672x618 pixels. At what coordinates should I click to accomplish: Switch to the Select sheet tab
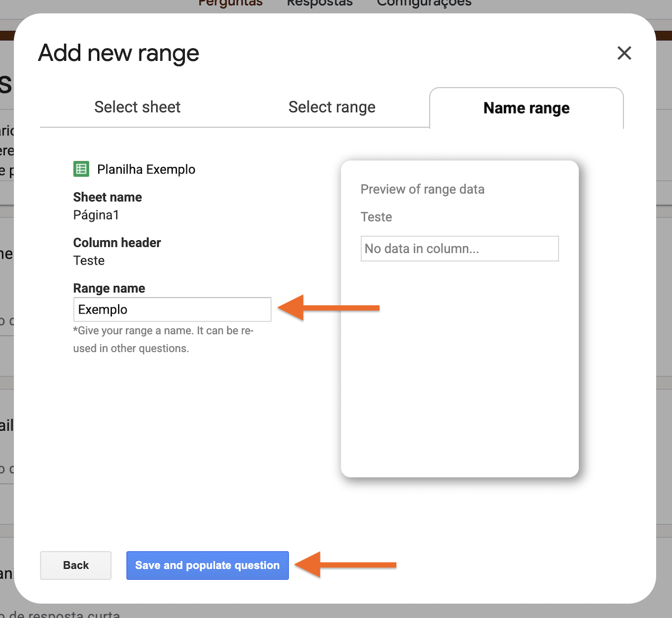click(x=137, y=106)
